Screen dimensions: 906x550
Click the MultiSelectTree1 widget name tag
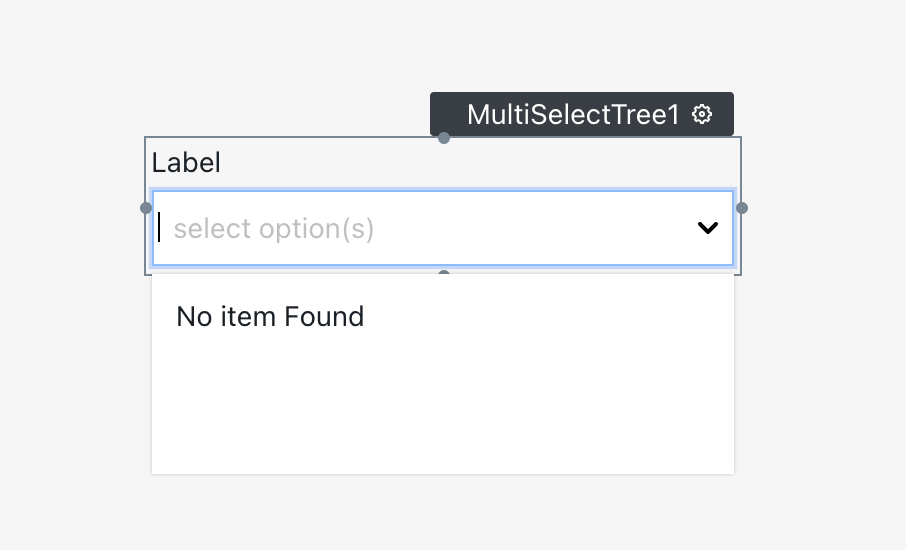(x=573, y=115)
